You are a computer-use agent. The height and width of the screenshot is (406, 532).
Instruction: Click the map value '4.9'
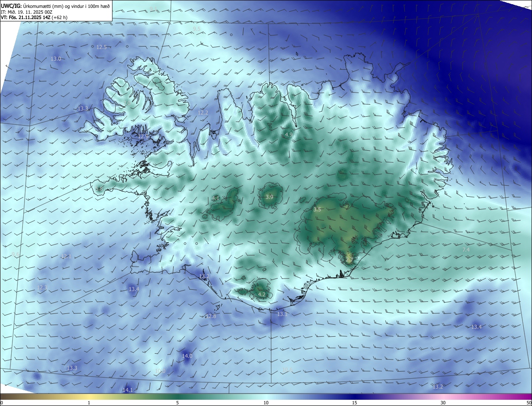point(288,135)
